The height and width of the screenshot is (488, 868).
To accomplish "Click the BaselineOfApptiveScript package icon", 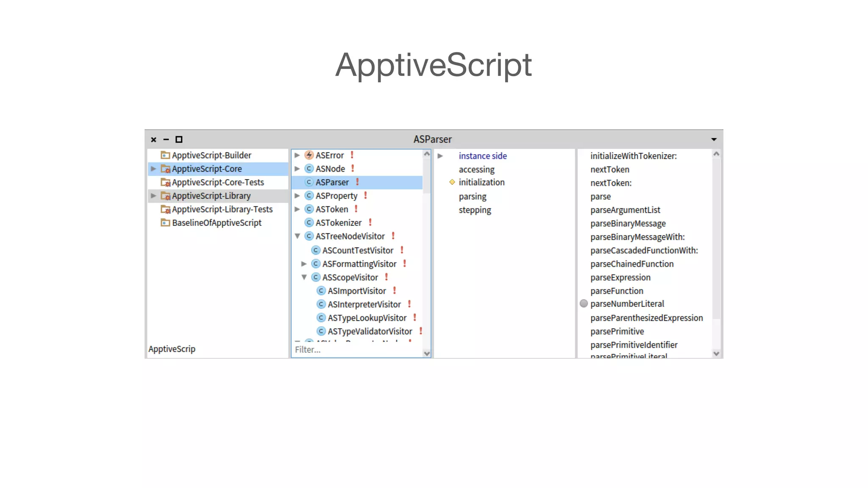I will point(165,222).
